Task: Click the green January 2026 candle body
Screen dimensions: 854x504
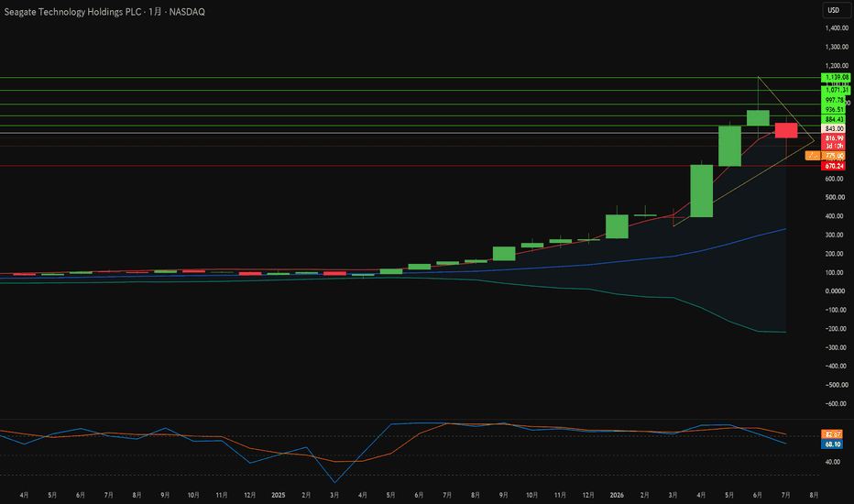Action: tap(617, 226)
